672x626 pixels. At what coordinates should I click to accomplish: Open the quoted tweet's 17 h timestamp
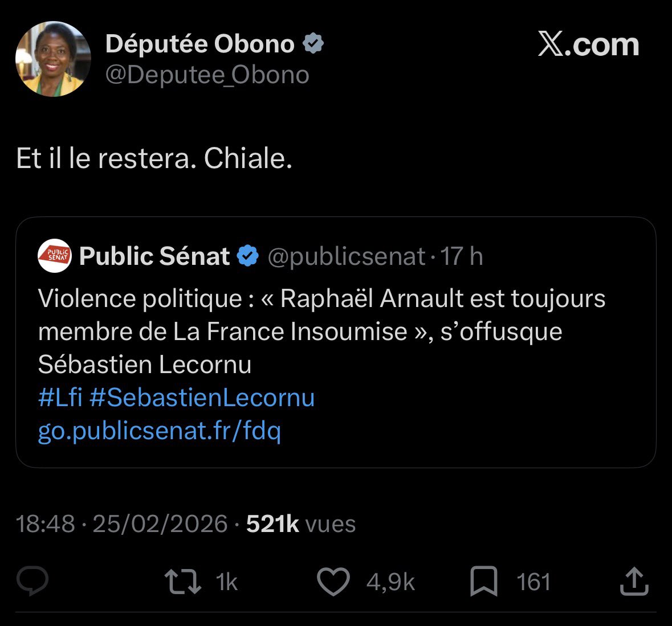(462, 256)
